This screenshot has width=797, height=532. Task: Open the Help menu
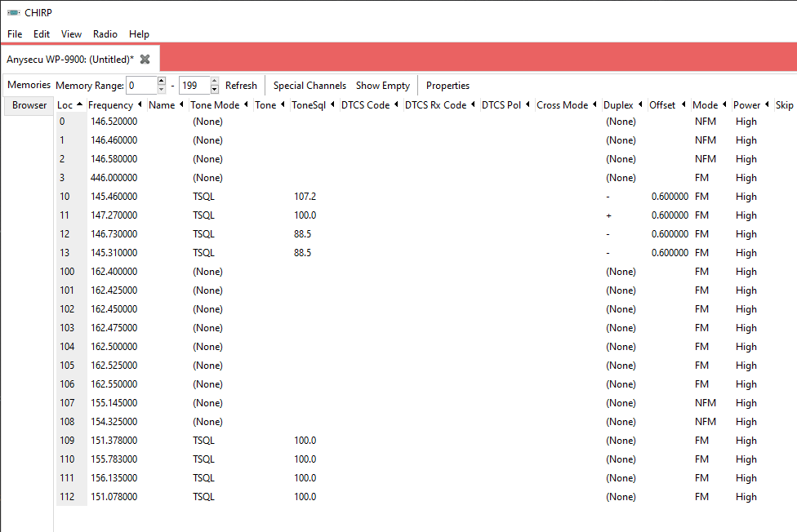tap(139, 34)
